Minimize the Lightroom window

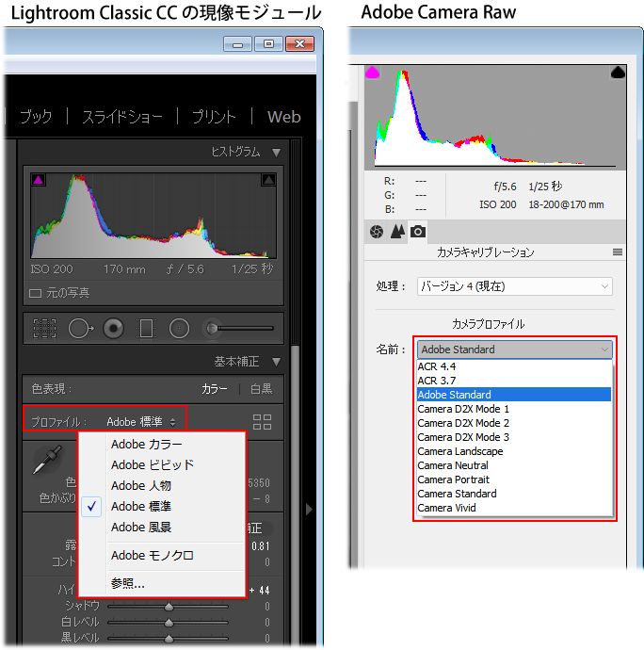click(x=237, y=44)
